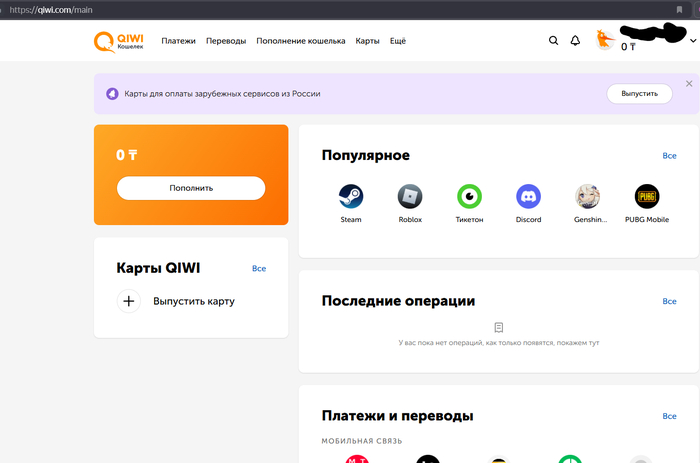Screen dimensions: 700x463
Task: Click Выпустить карту plus button
Action: pos(129,301)
